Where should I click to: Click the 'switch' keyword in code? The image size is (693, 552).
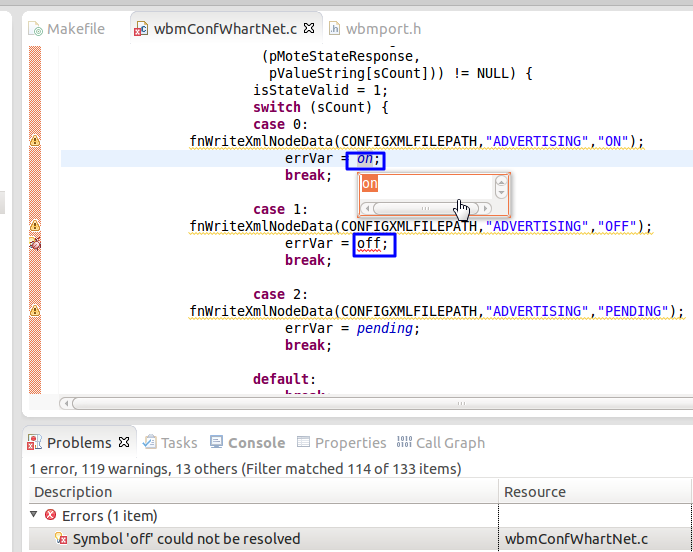[277, 107]
